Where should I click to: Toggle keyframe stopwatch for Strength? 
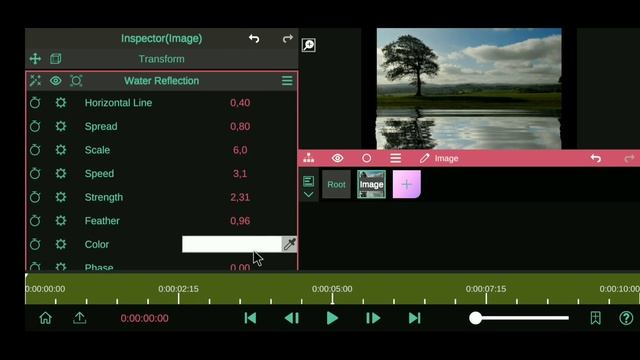click(x=35, y=197)
